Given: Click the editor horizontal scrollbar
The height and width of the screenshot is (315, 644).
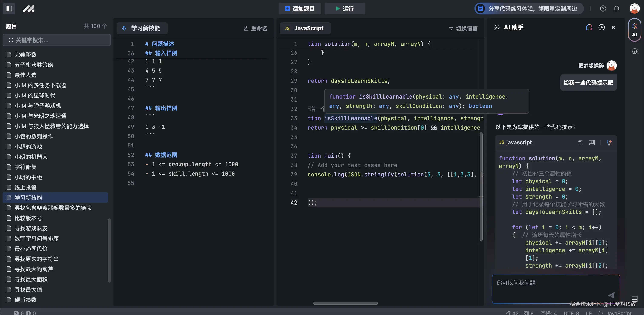Looking at the screenshot, I should (345, 303).
